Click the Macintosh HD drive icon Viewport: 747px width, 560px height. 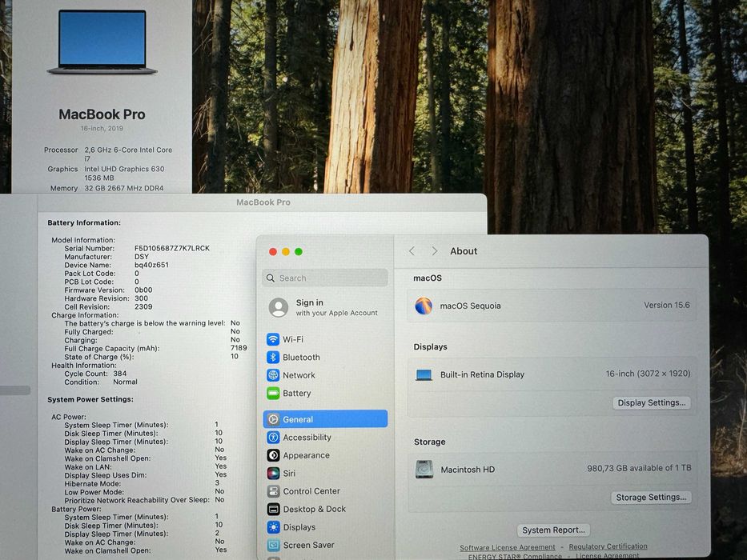tap(424, 469)
